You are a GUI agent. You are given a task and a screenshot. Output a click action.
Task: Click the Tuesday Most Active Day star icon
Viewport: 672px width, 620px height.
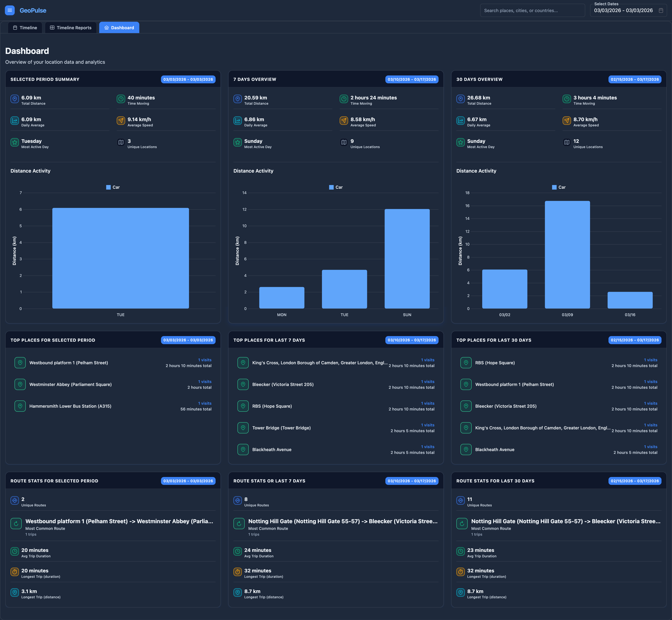[15, 142]
